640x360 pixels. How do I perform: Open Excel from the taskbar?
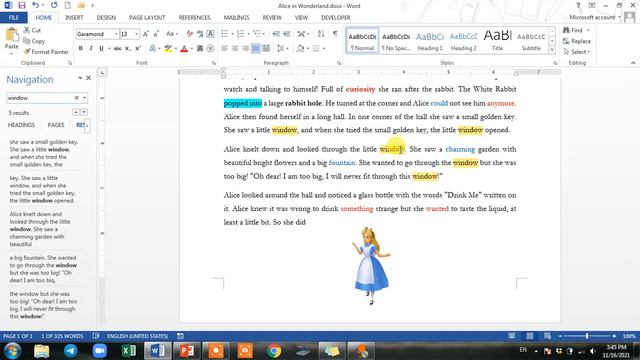pos(129,351)
